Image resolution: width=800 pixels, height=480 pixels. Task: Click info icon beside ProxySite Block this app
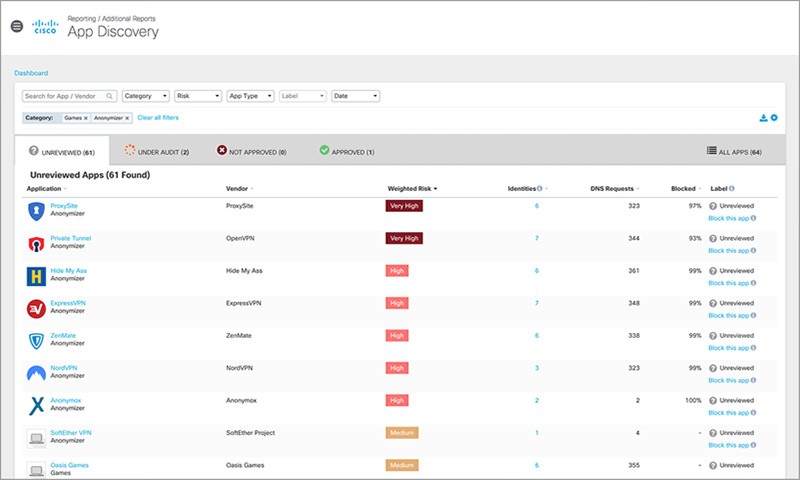point(754,218)
